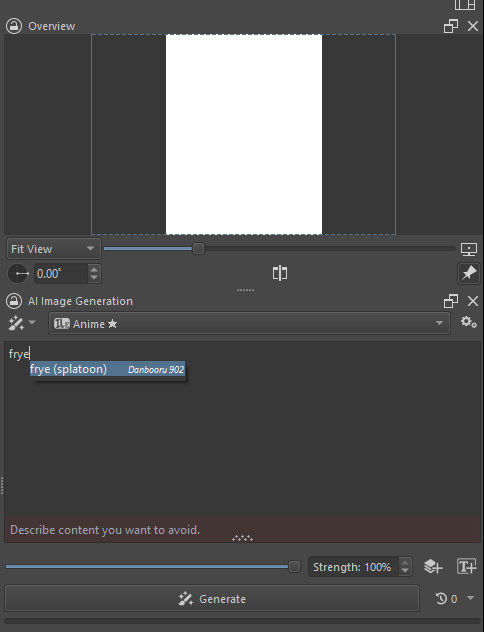The width and height of the screenshot is (484, 632).
Task: Click the canvas preview thumbnail in Overview
Action: (244, 134)
